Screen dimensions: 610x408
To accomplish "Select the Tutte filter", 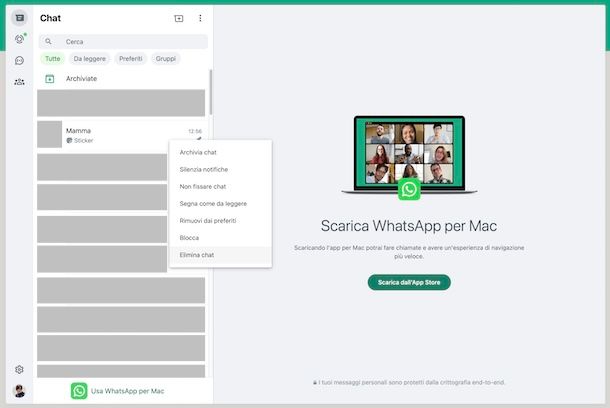I will click(x=53, y=59).
